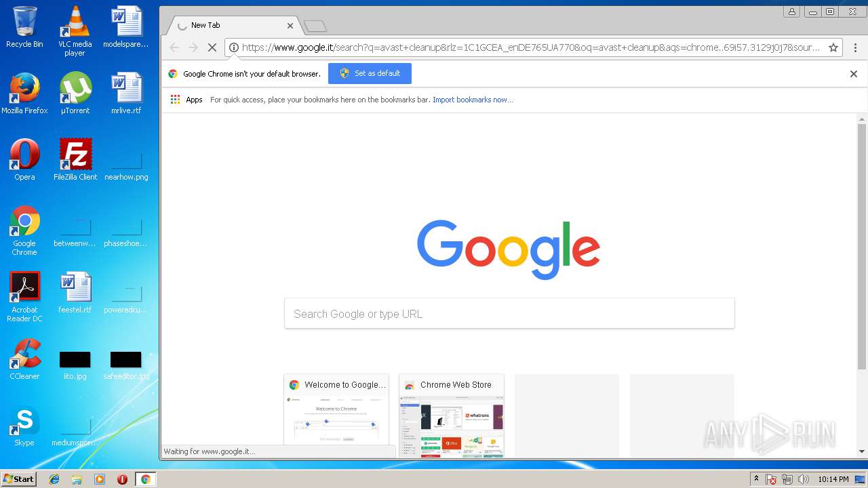Open the clock showing 10:14 PM
Viewport: 868px width, 488px height.
click(x=833, y=479)
